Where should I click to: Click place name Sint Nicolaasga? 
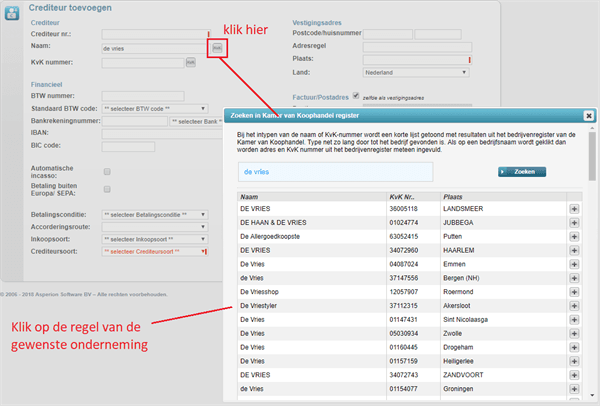coord(465,320)
